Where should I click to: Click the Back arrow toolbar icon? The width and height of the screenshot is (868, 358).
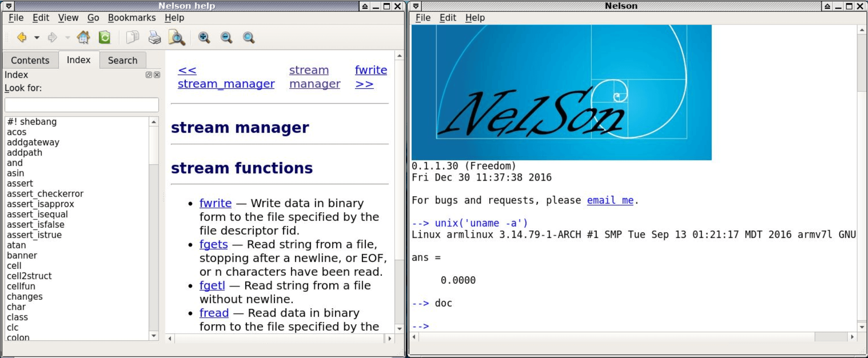point(21,37)
